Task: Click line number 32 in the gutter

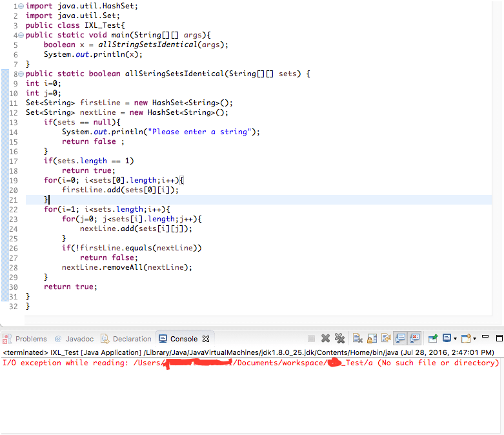Action: (x=13, y=307)
